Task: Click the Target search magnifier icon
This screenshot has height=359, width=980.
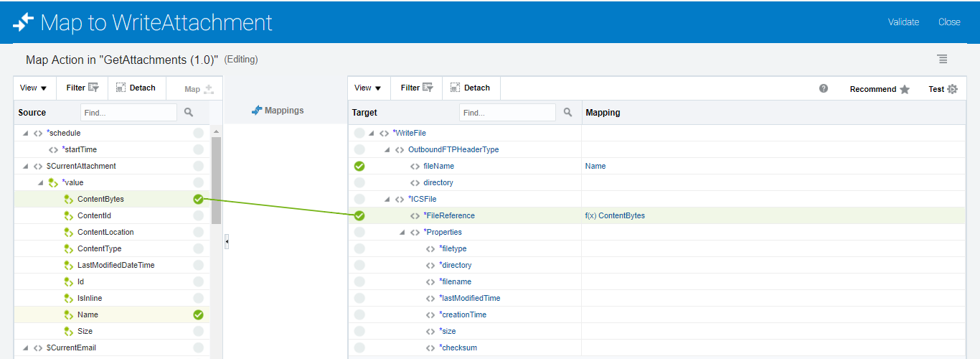Action: pyautogui.click(x=567, y=113)
